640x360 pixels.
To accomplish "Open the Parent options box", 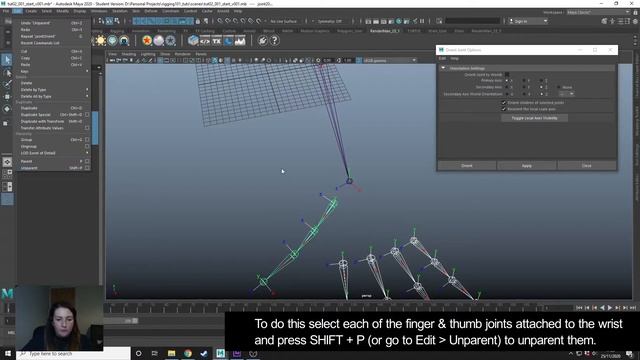I will pyautogui.click(x=87, y=161).
